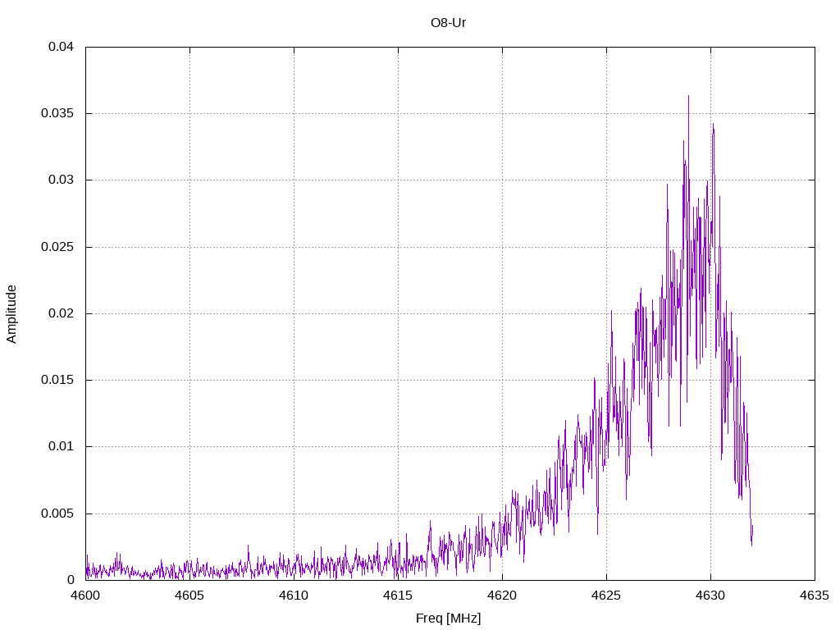Click x-axis tick label 4600
Viewport: 840px width, 630px height.
[85, 596]
